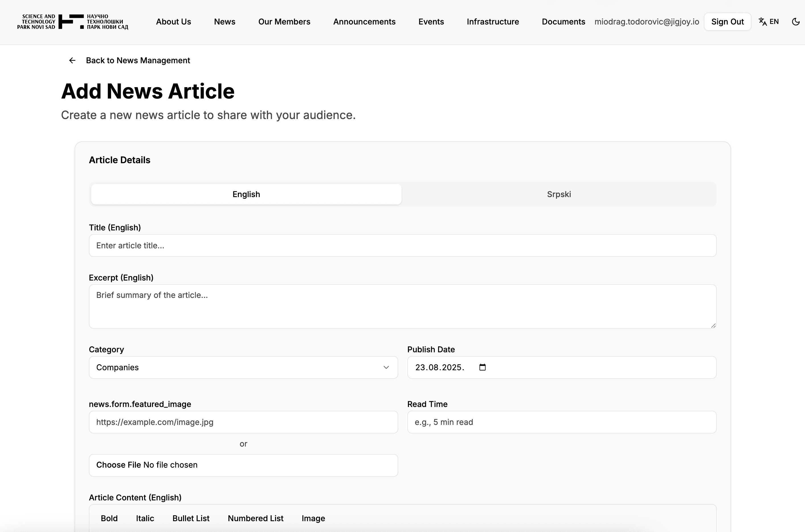Click the back arrow next to News Management
This screenshot has height=532, width=805.
point(72,60)
